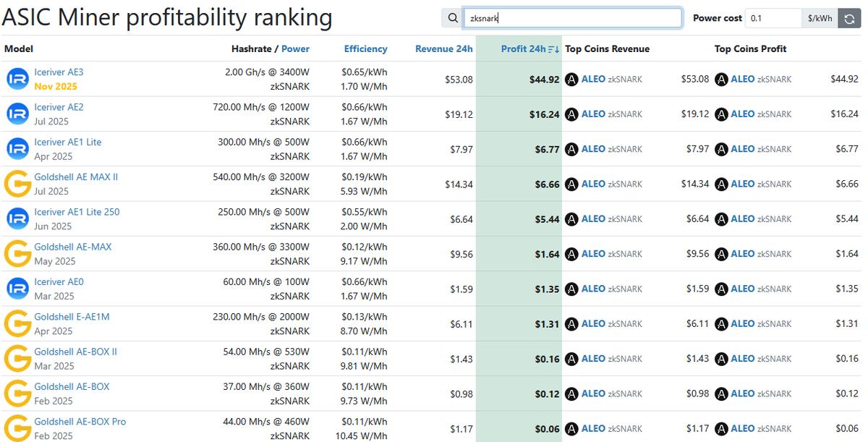This screenshot has width=868, height=442.
Task: Click the Goldshell logo beside AE MAX II
Action: pos(17,184)
